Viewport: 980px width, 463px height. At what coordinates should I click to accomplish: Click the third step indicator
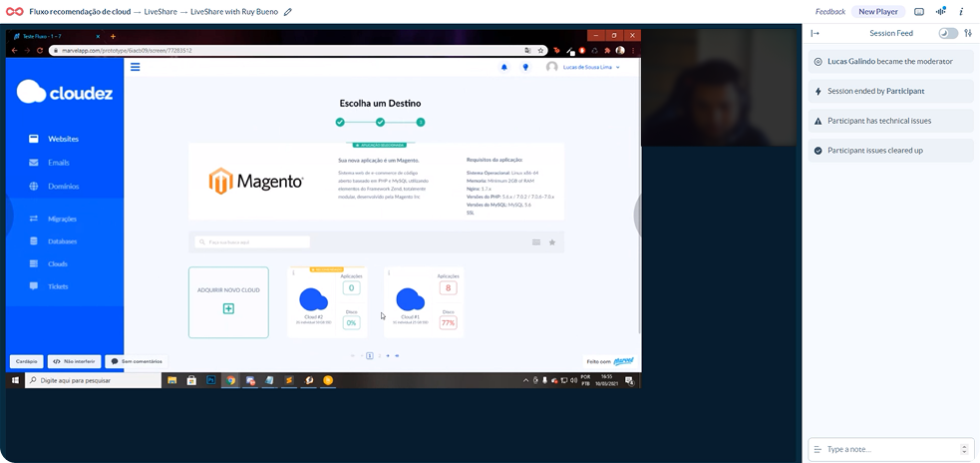(x=421, y=122)
